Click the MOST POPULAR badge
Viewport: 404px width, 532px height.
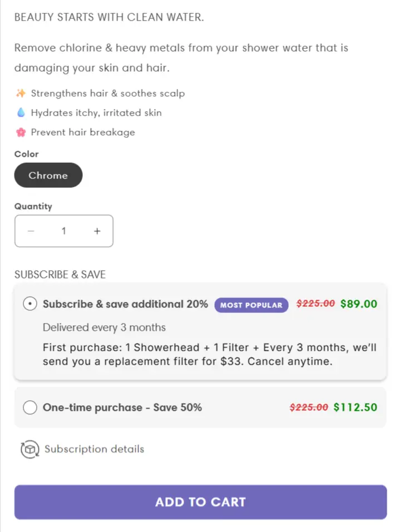251,305
